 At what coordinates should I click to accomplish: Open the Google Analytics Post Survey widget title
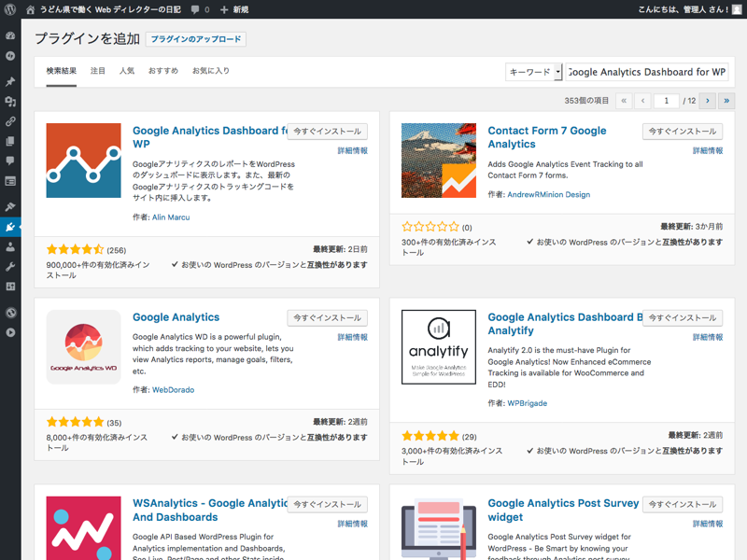[x=563, y=510]
